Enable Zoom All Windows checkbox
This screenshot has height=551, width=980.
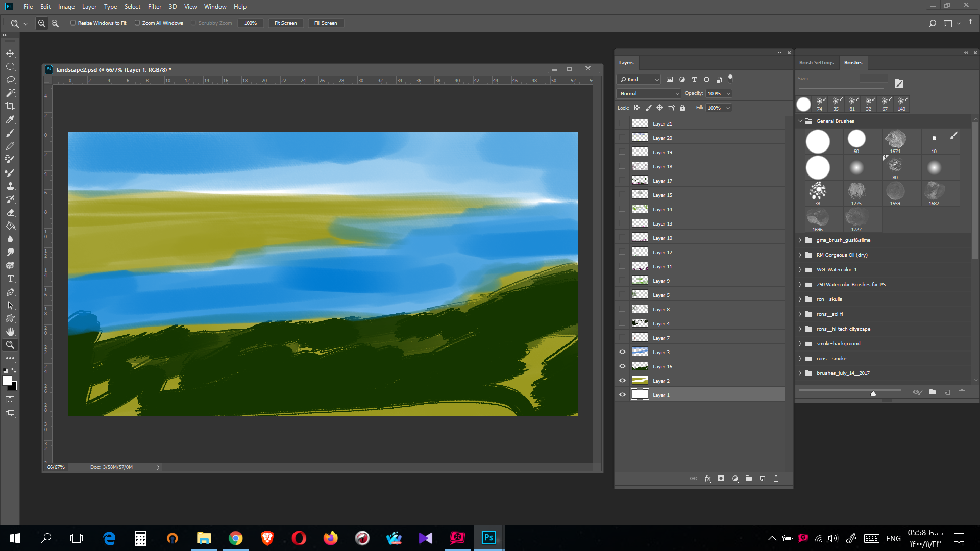137,23
